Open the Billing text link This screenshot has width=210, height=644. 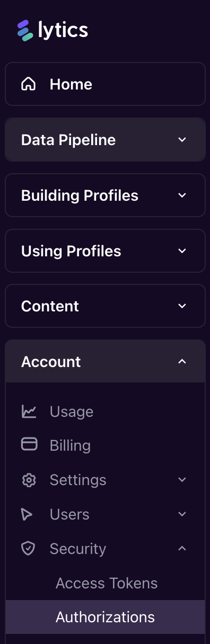(70, 445)
